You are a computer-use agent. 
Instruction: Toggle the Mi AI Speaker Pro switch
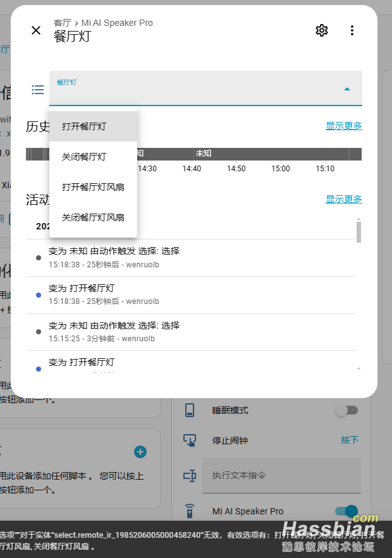click(x=346, y=511)
